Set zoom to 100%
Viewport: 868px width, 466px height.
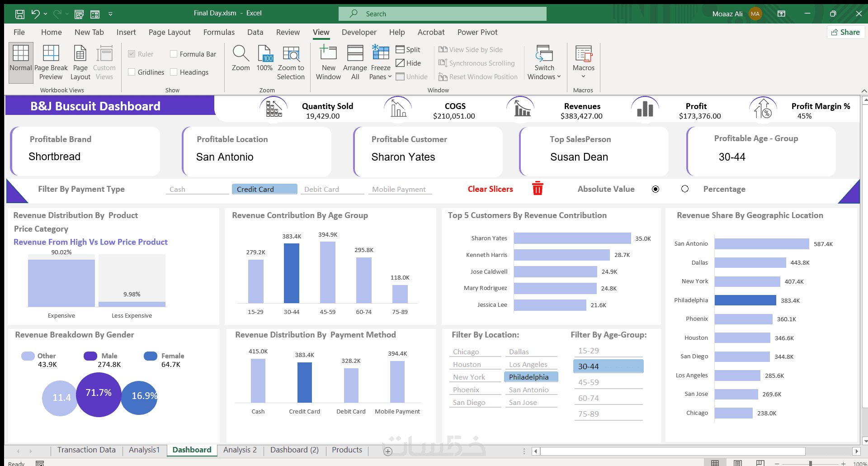(264, 58)
